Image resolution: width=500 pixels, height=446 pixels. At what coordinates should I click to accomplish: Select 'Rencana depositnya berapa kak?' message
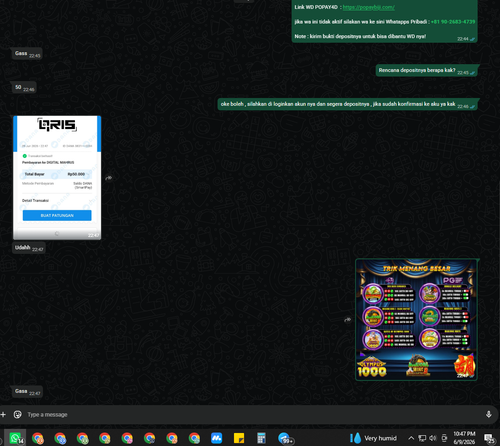click(x=427, y=71)
